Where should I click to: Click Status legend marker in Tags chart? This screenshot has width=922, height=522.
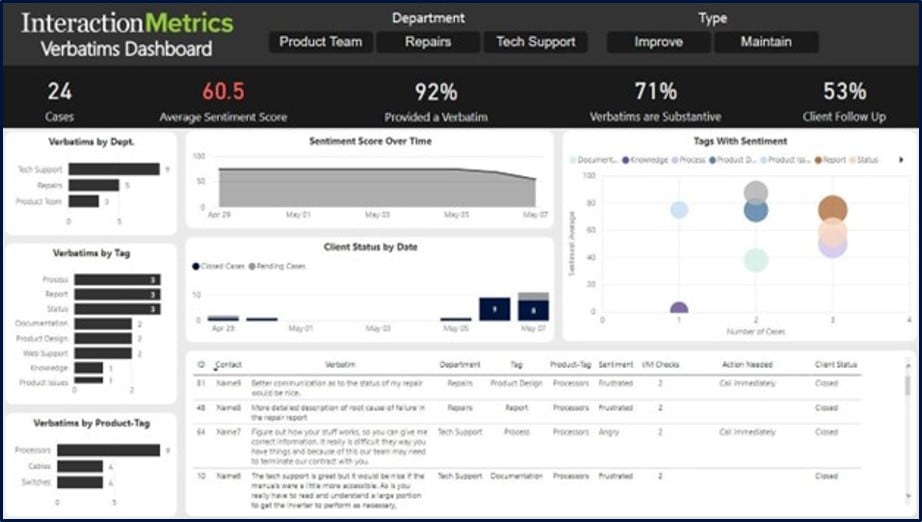853,160
